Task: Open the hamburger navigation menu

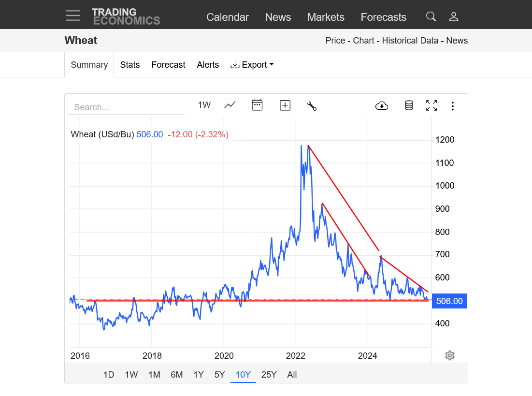Action: pos(73,15)
